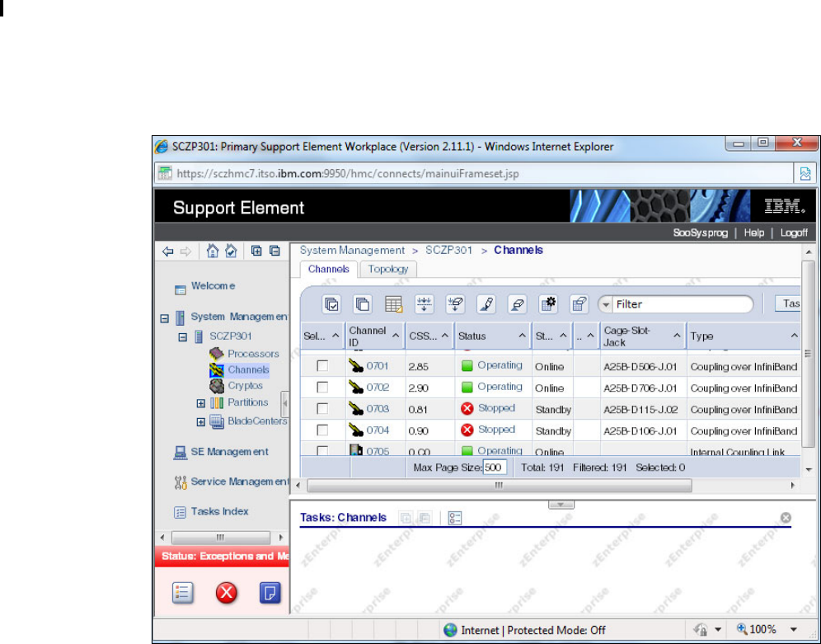The image size is (821, 644).
Task: Click the browser address bar URL
Action: pos(348,174)
